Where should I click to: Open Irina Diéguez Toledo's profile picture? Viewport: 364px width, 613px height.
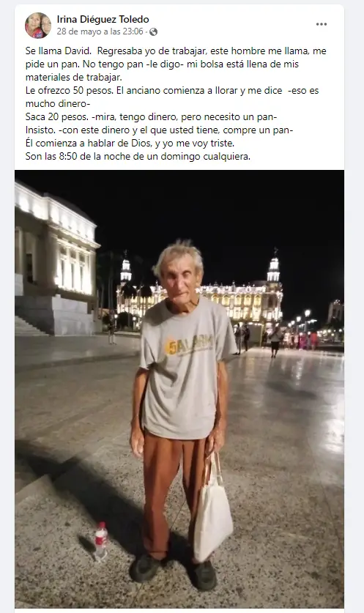tap(38, 26)
